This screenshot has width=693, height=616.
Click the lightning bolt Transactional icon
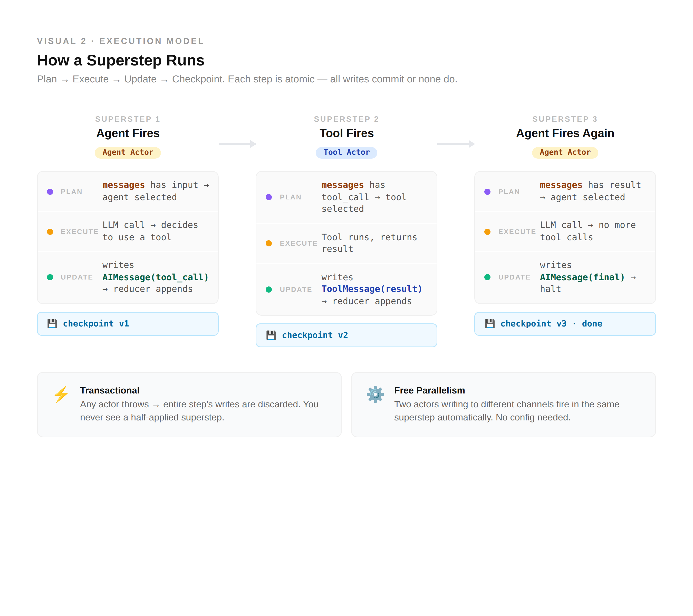point(61,394)
